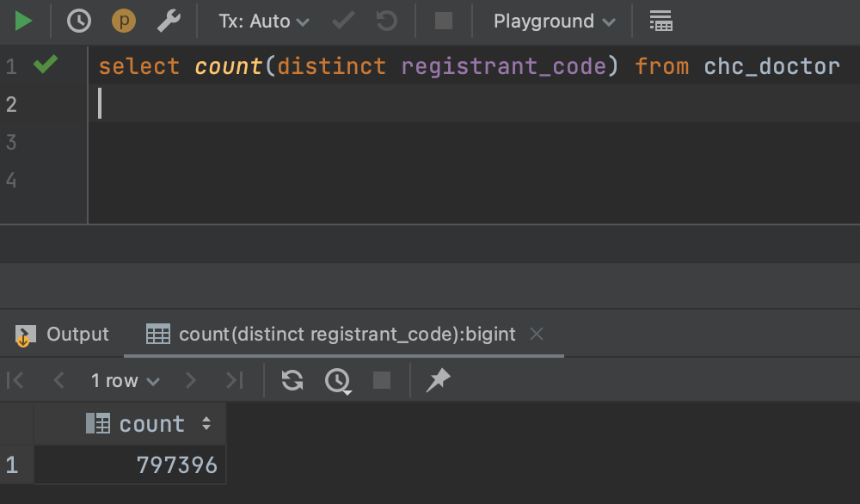This screenshot has height=504, width=860.
Task: Cancel running query in results toolbar
Action: point(382,380)
